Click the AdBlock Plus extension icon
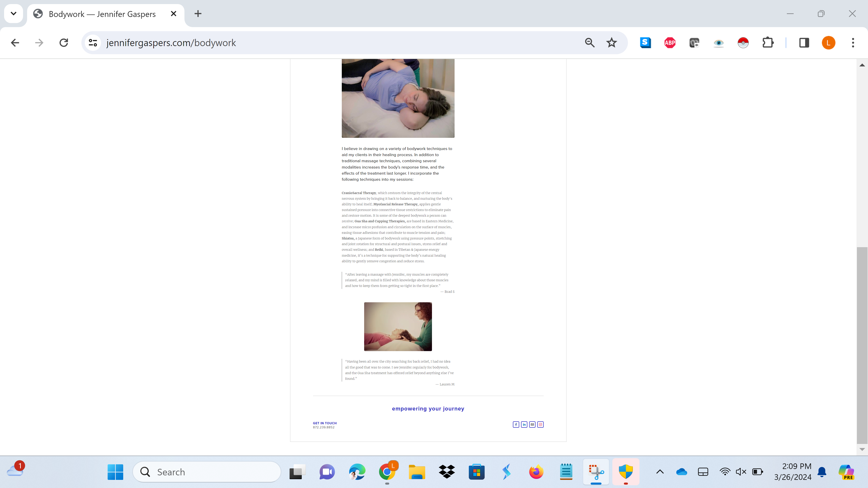The height and width of the screenshot is (488, 868). pyautogui.click(x=670, y=43)
